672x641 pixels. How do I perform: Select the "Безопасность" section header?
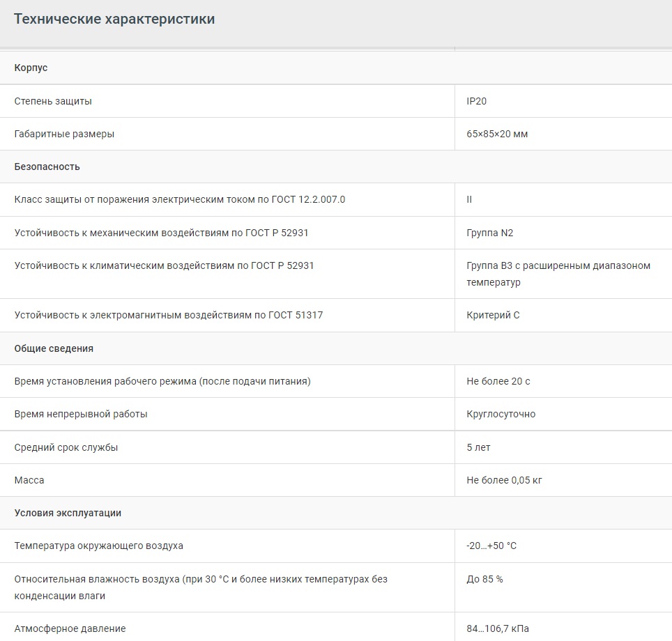click(47, 167)
